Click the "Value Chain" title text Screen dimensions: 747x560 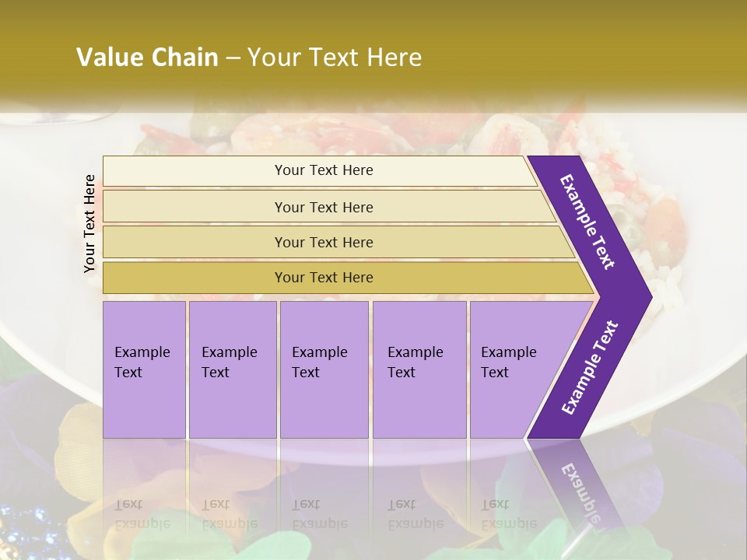coord(147,58)
